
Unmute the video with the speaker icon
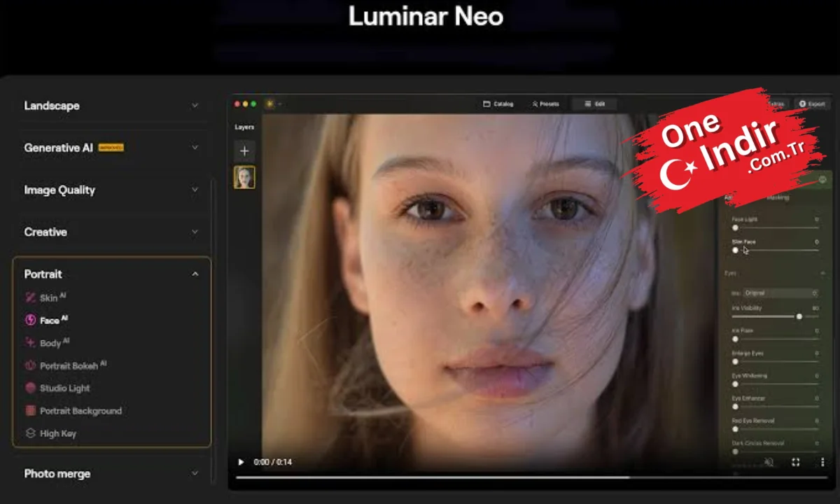click(769, 462)
